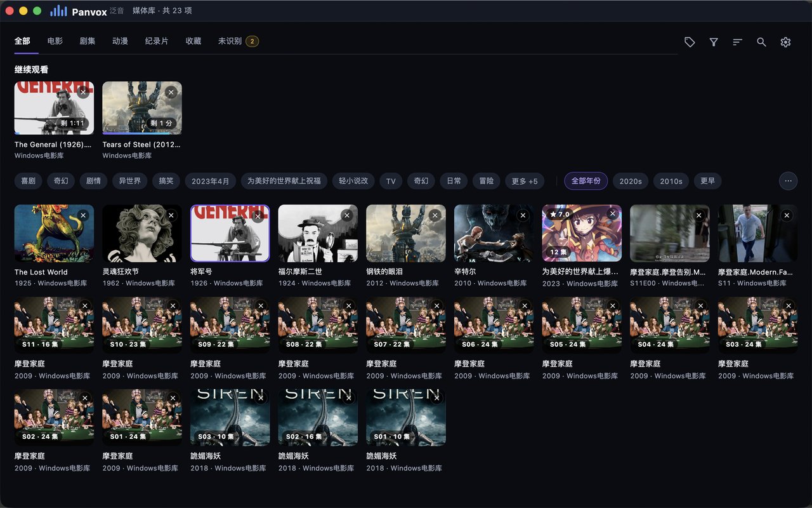Viewport: 812px width, 508px height.
Task: Open the tag manager icon
Action: coord(690,42)
